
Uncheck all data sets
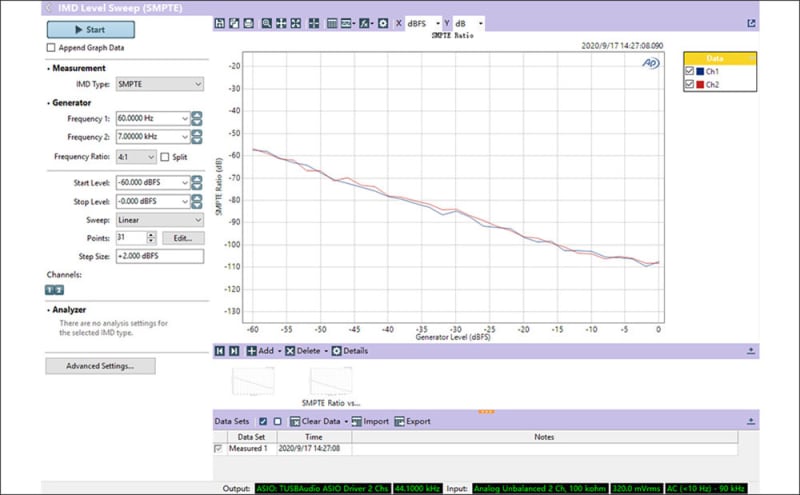[278, 422]
